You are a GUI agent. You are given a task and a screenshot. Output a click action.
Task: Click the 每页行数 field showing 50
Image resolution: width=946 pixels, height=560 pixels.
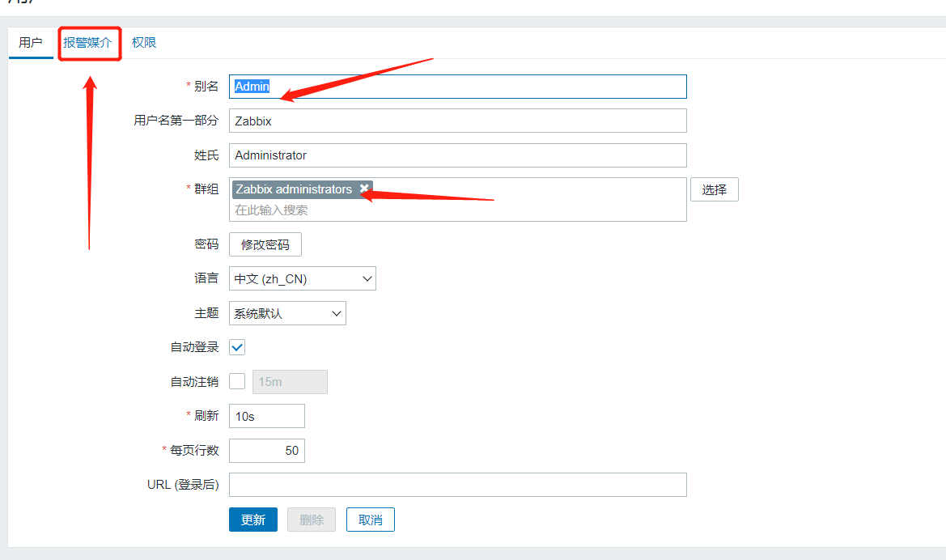pyautogui.click(x=267, y=450)
